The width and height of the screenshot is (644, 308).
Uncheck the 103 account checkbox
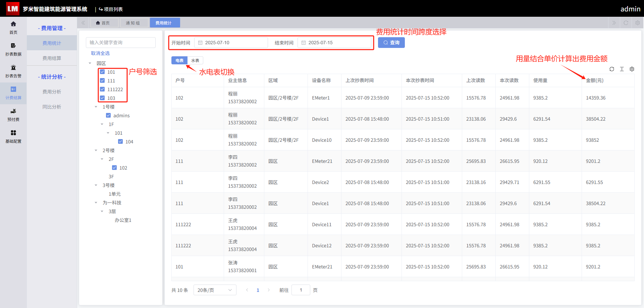point(102,98)
